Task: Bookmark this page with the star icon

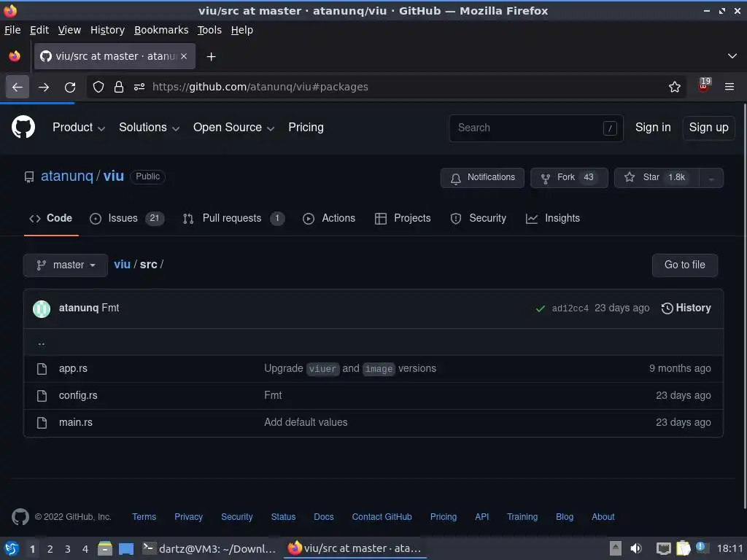Action: [x=675, y=87]
